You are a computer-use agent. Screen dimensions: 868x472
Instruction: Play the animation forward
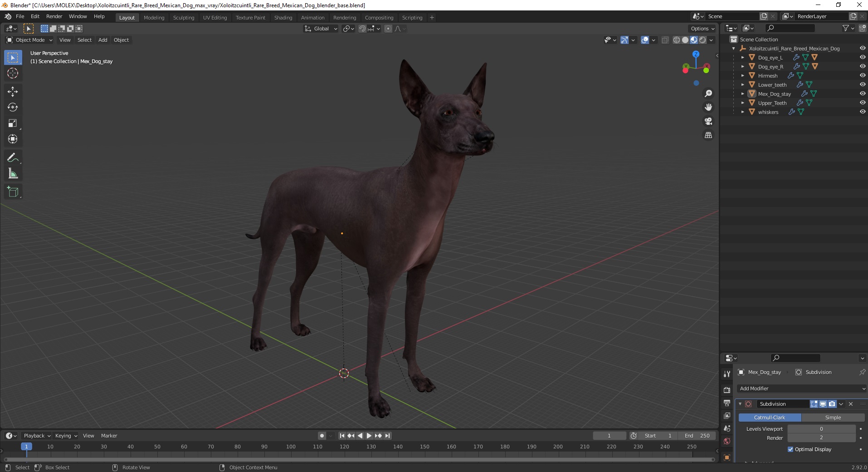(369, 436)
